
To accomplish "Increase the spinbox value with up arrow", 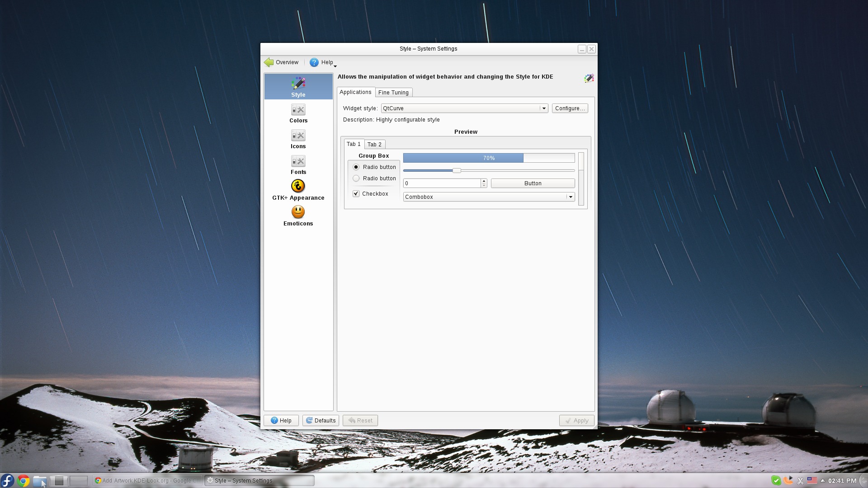I will coord(484,181).
